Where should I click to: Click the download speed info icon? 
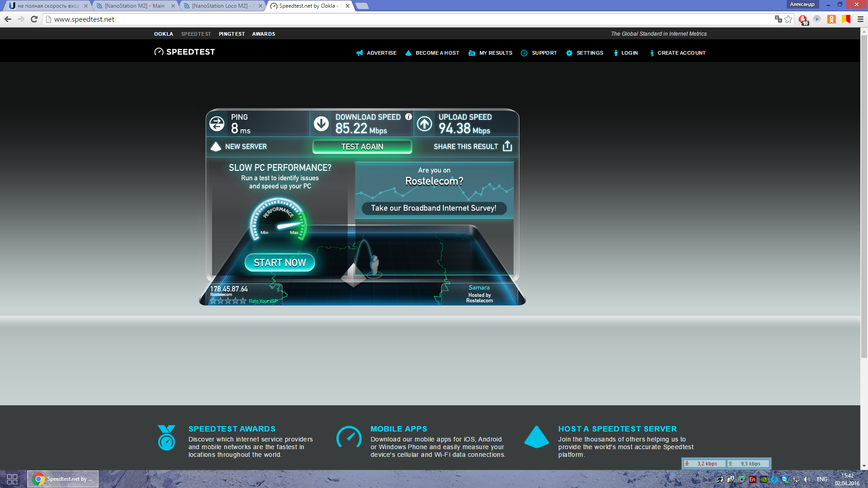click(x=408, y=117)
